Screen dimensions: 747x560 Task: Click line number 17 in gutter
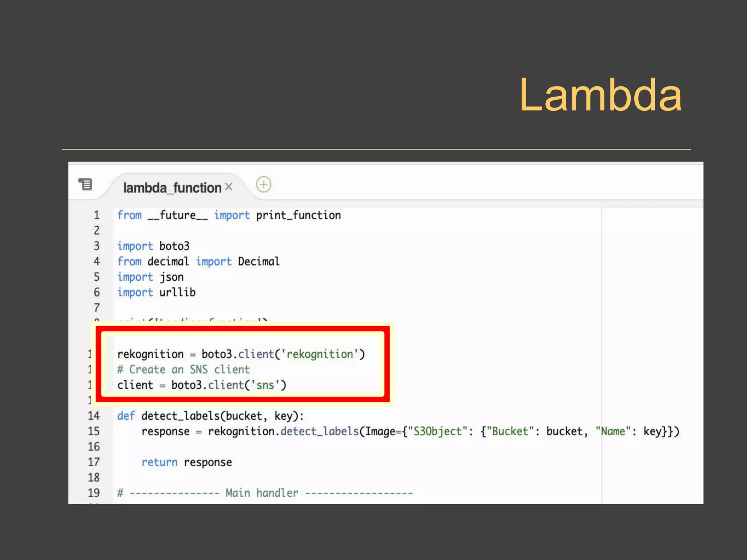(94, 462)
